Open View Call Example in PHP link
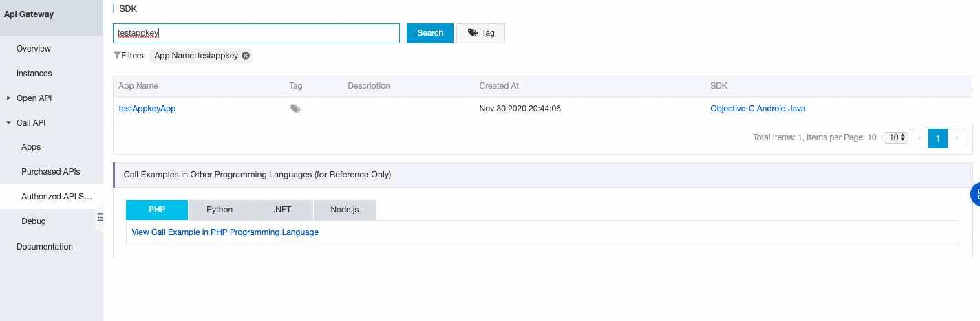Image resolution: width=980 pixels, height=321 pixels. 225,232
